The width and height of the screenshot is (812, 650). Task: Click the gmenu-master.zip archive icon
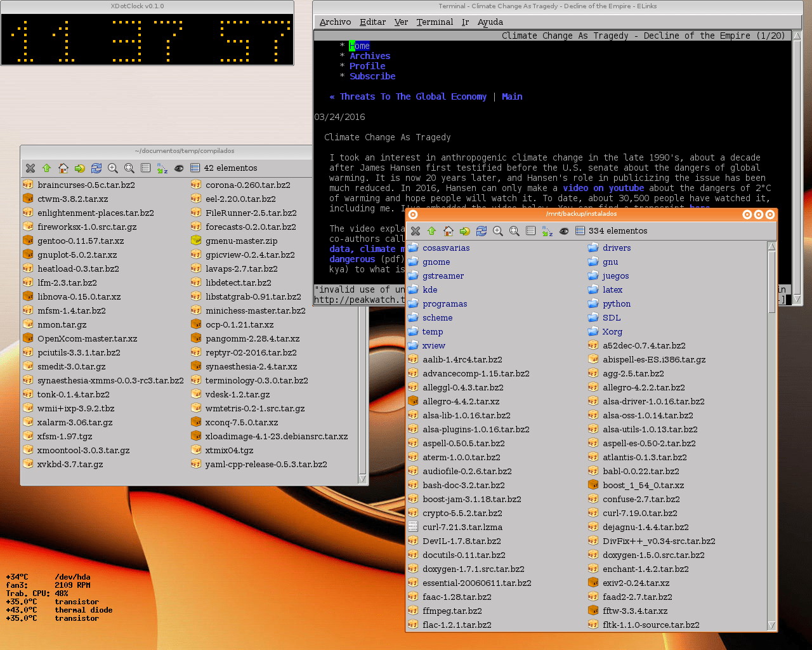(x=196, y=241)
